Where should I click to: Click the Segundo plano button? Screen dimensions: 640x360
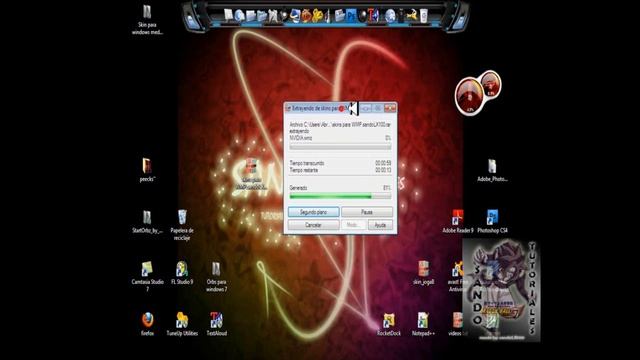coord(313,212)
